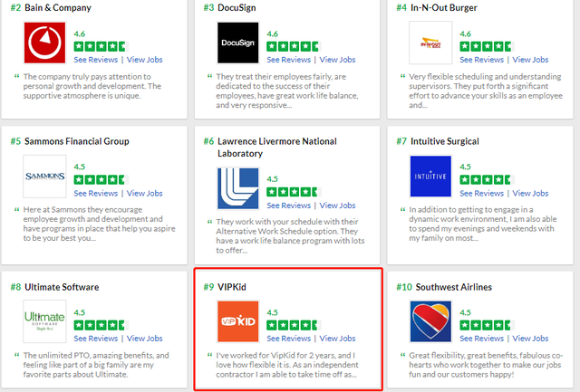This screenshot has width=580, height=392.
Task: Open View Jobs for Bain & Company
Action: (x=145, y=60)
